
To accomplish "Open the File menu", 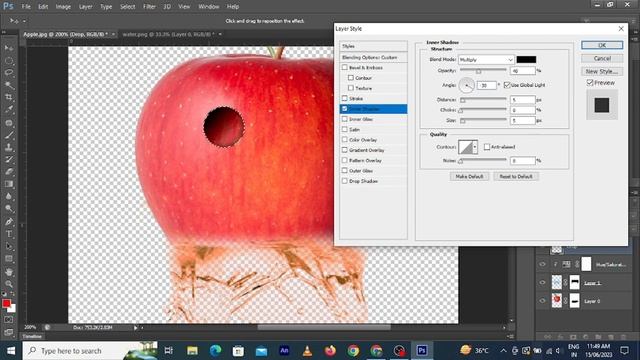I will [x=26, y=7].
